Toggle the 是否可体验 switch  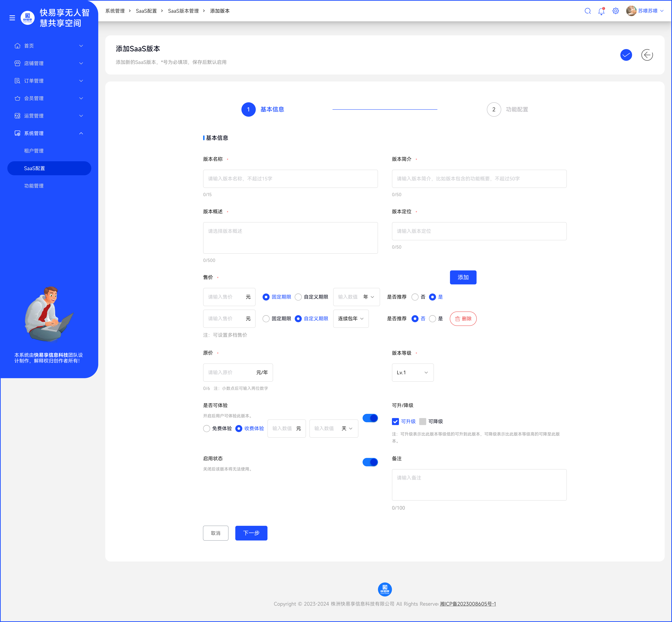[370, 418]
